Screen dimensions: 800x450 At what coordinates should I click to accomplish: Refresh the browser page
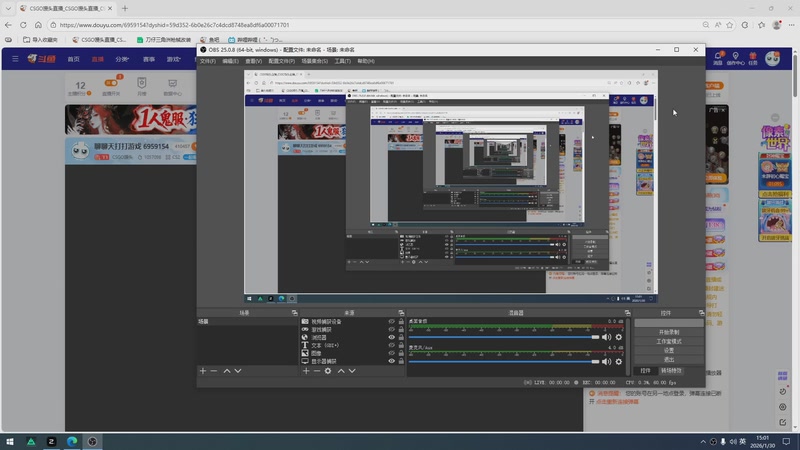pos(23,24)
